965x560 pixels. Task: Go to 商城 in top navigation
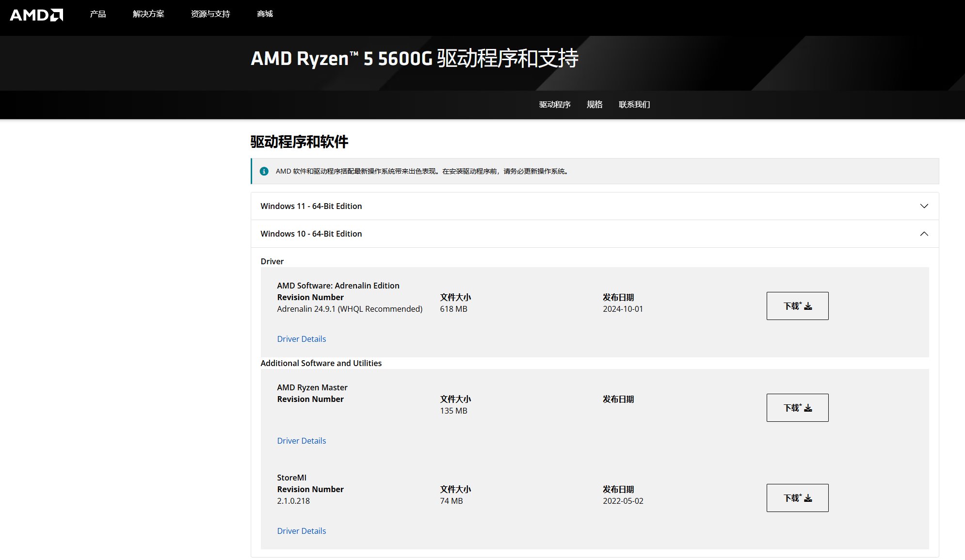click(x=265, y=14)
